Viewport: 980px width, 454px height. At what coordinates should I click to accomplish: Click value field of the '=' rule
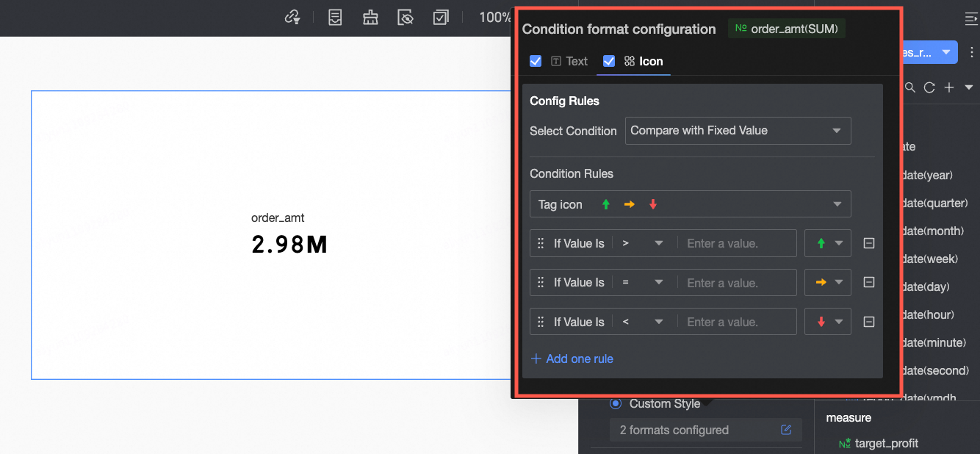click(x=737, y=282)
